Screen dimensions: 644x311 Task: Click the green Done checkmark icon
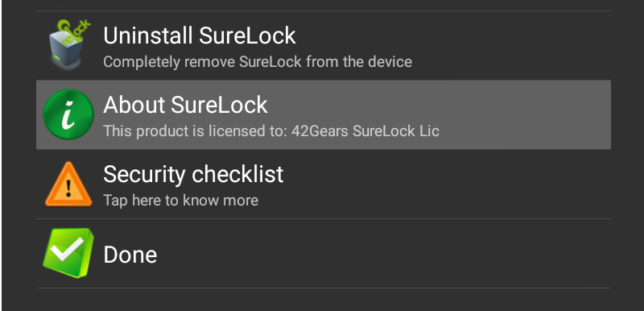point(68,253)
